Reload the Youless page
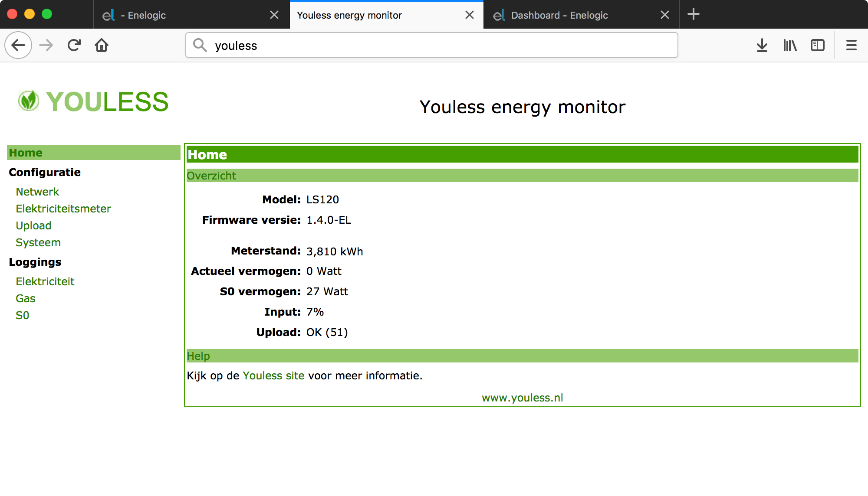Screen dimensions: 868x496 point(74,45)
